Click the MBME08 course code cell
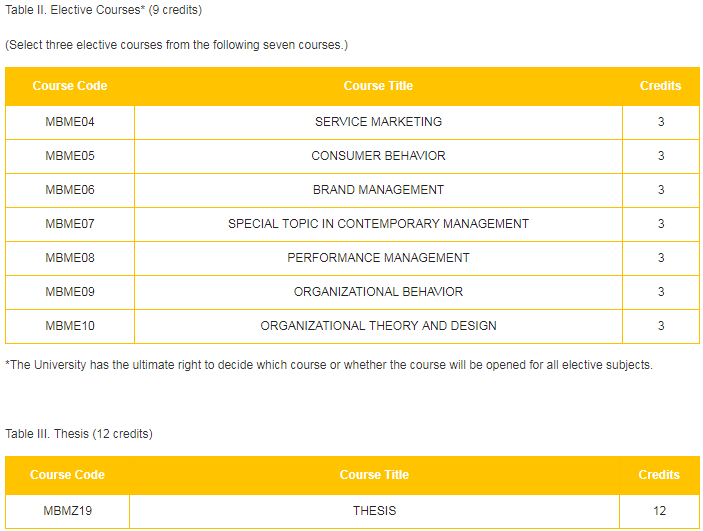703x531 pixels. click(x=70, y=258)
